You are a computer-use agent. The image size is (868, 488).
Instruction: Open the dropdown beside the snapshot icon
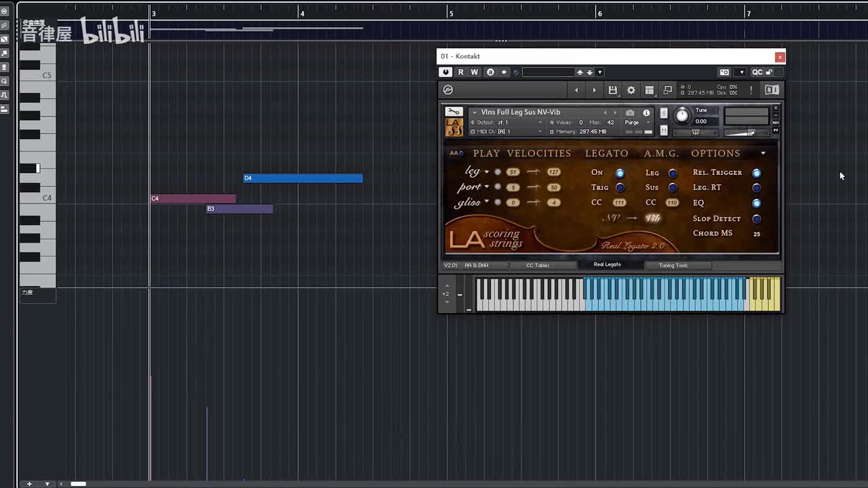pyautogui.click(x=741, y=73)
